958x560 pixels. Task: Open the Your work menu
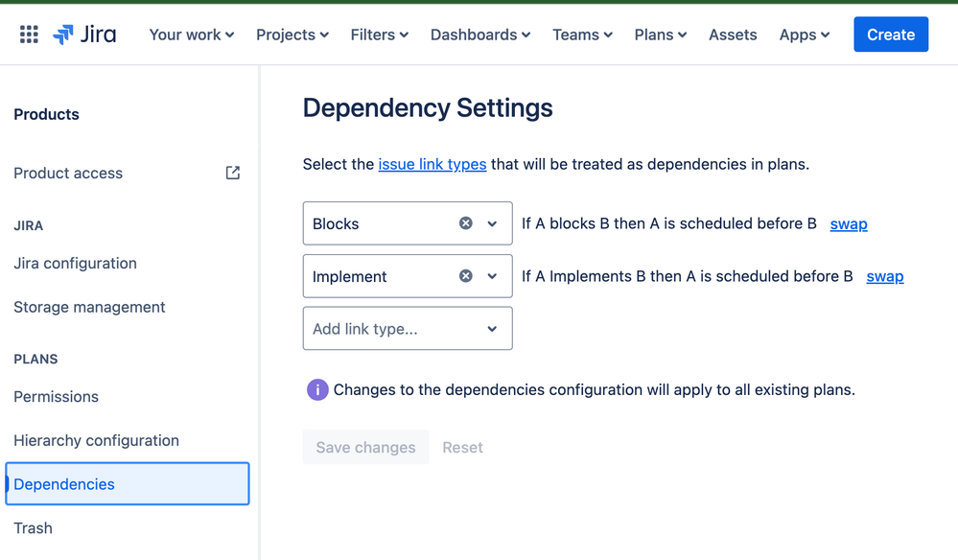pos(192,35)
